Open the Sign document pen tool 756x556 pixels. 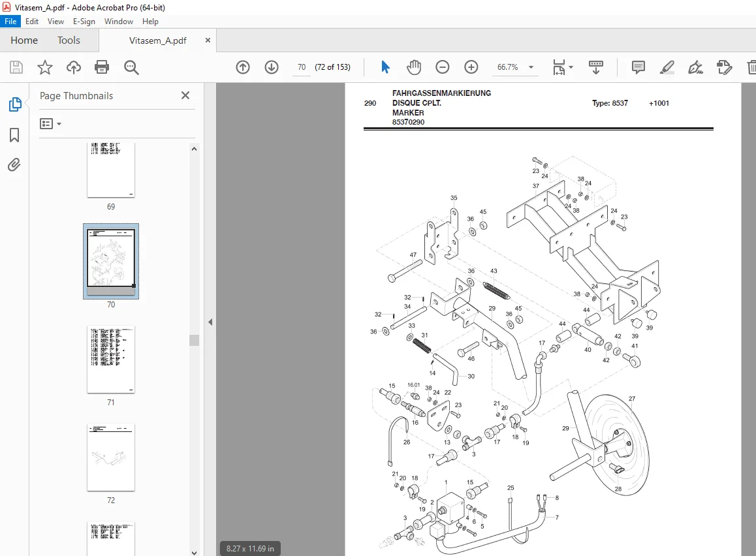click(x=695, y=67)
